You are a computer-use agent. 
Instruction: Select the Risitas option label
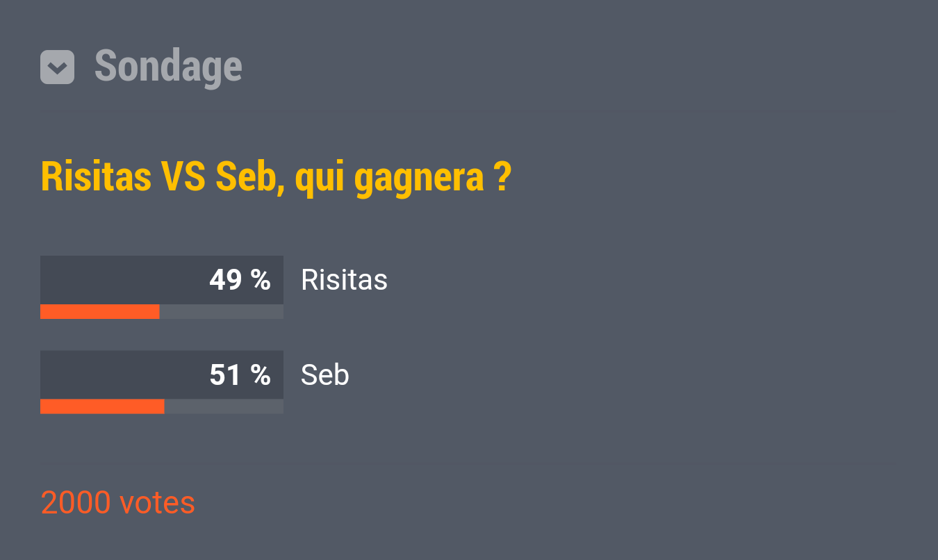point(344,280)
